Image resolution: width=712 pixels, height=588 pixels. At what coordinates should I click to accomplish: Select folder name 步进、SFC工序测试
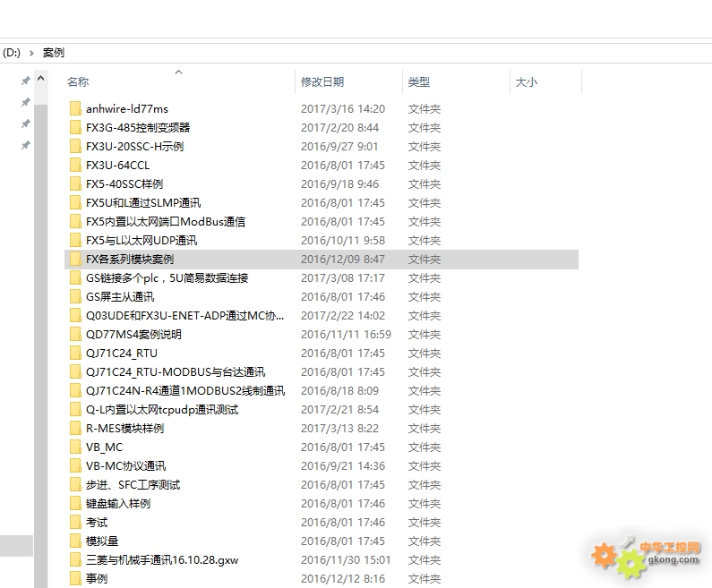133,485
